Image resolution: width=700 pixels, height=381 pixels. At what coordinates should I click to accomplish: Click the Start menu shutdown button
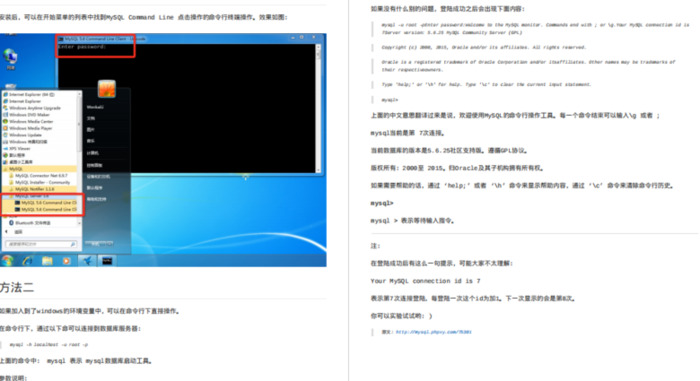(x=99, y=244)
